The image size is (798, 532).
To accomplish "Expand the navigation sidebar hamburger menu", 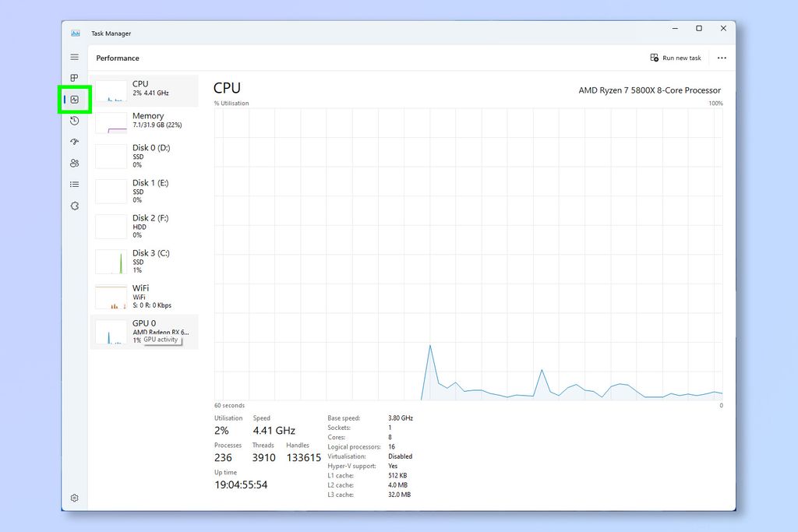I will pyautogui.click(x=74, y=57).
